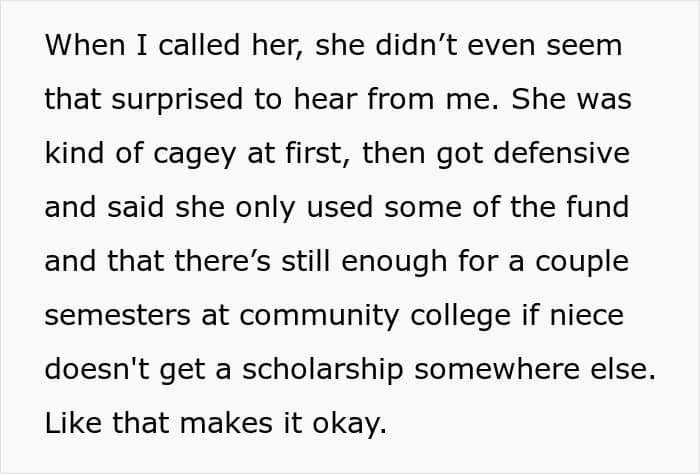This screenshot has height=474, width=700.
Task: Click the word "When" at paragraph start
Action: coord(85,45)
